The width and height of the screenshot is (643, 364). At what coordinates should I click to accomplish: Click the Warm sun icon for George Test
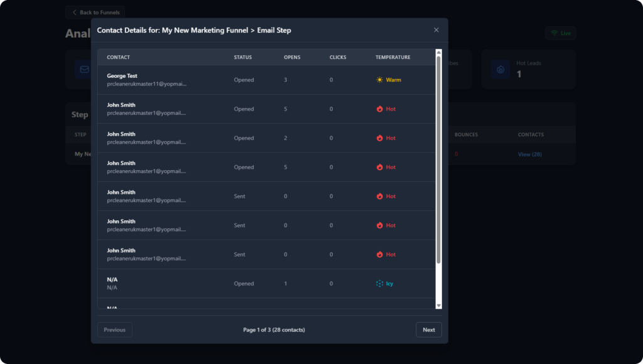point(379,80)
